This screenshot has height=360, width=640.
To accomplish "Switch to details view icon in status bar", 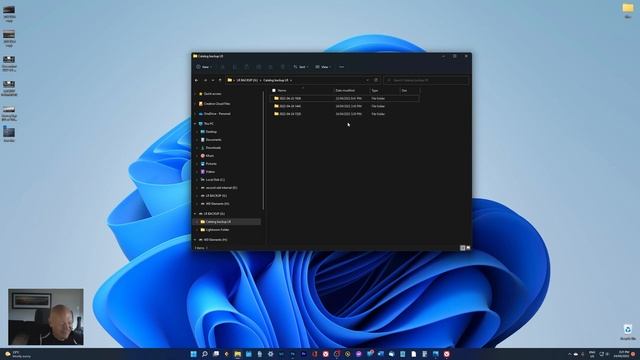I will (x=462, y=248).
